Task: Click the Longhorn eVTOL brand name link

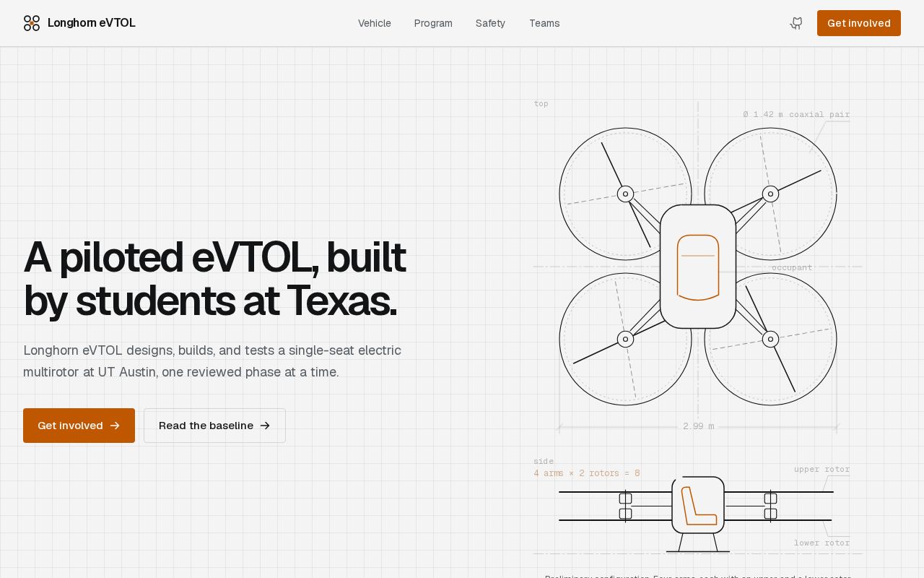Action: point(92,23)
